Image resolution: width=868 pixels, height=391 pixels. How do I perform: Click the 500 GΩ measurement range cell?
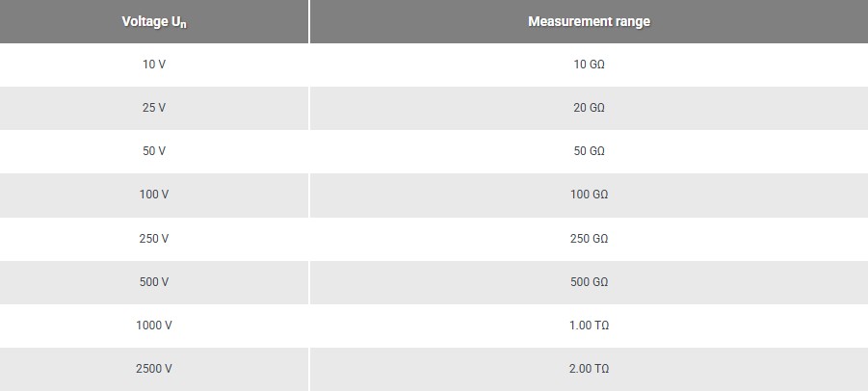(589, 281)
